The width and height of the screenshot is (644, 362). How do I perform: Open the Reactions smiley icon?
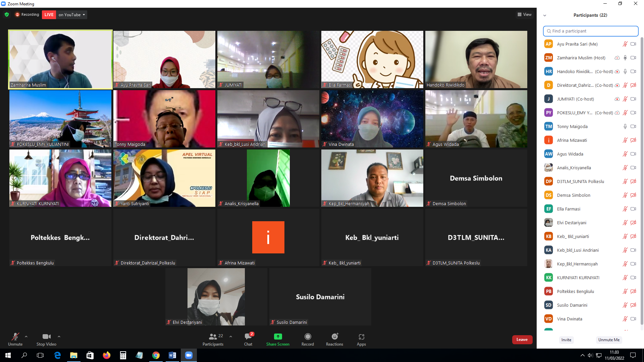pyautogui.click(x=335, y=337)
